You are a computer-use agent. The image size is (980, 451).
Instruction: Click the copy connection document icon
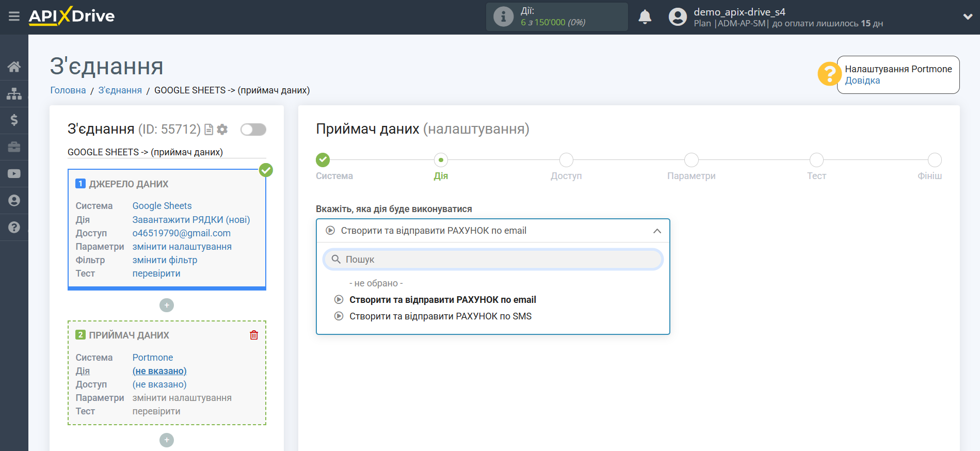point(209,130)
